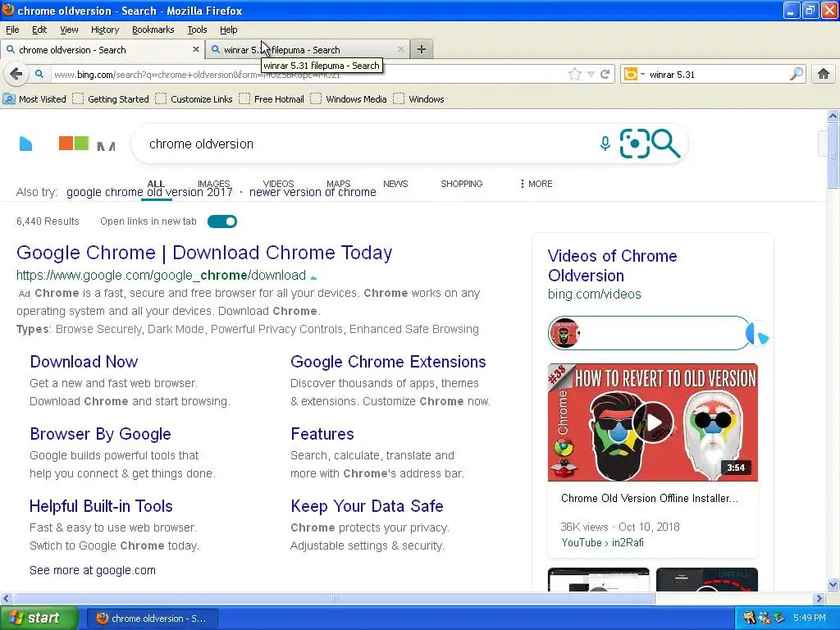Click the Download Now link
The width and height of the screenshot is (840, 630).
pos(84,362)
